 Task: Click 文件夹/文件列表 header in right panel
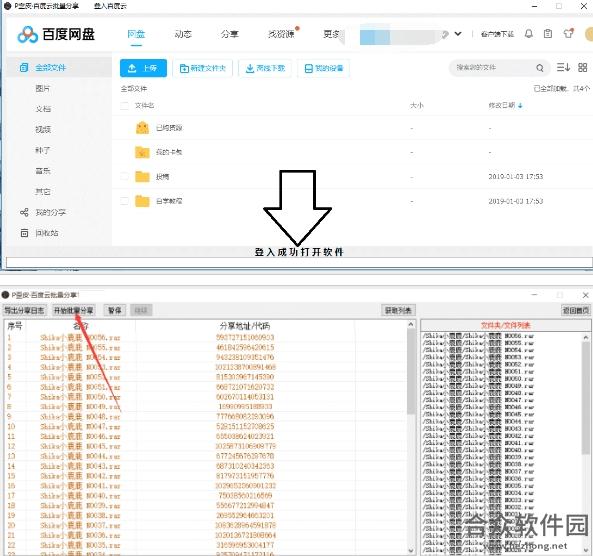(x=506, y=325)
